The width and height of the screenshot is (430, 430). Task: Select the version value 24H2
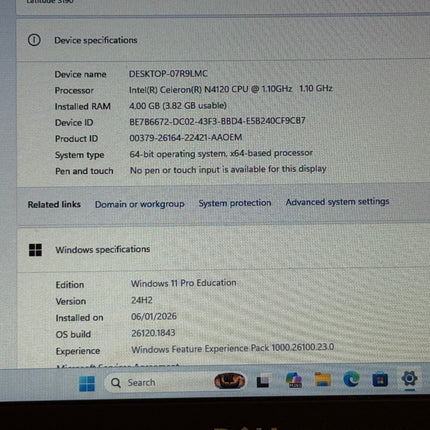[x=142, y=300]
